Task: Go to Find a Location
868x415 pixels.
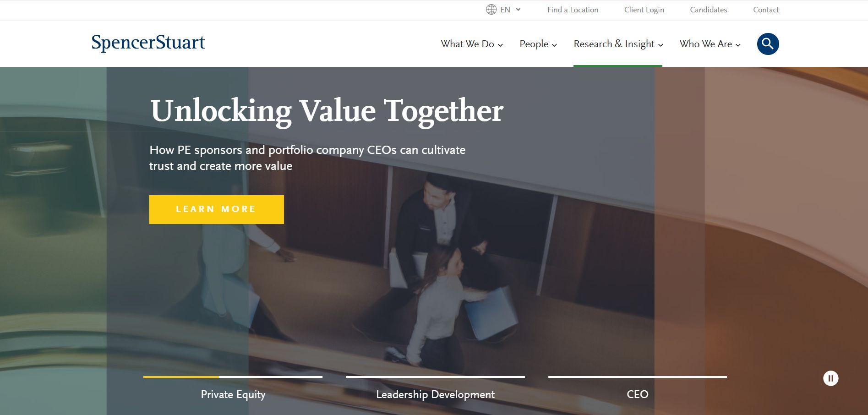Action: (573, 10)
